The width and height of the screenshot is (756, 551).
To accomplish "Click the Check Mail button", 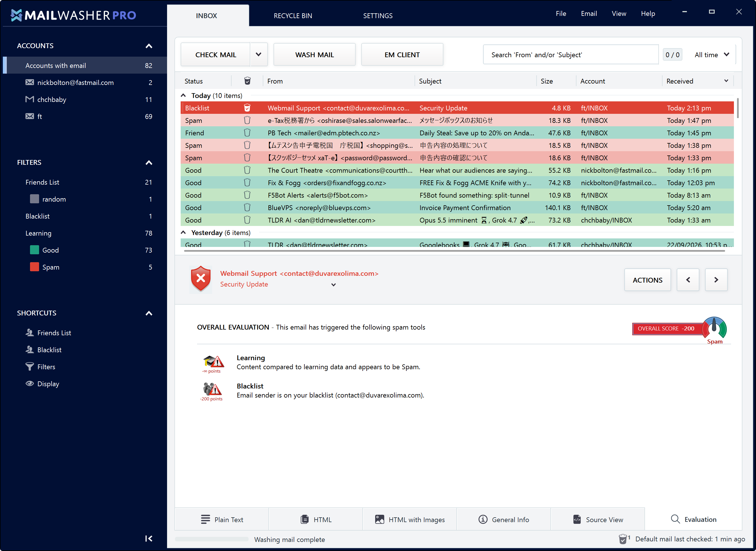I will (215, 54).
